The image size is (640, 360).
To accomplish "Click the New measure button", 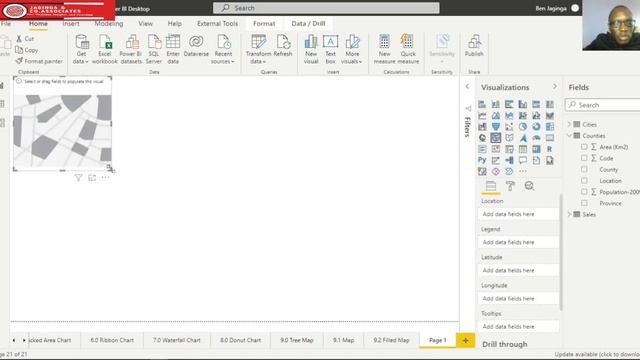I will [384, 49].
